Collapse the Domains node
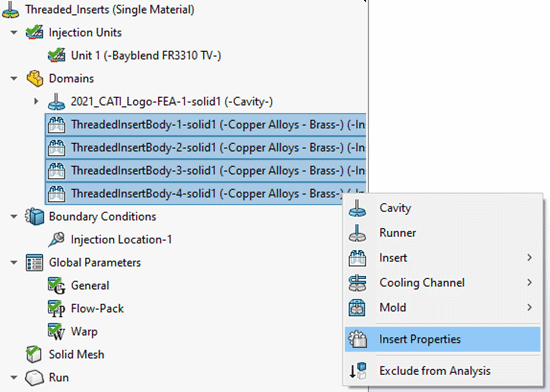 pos(14,79)
